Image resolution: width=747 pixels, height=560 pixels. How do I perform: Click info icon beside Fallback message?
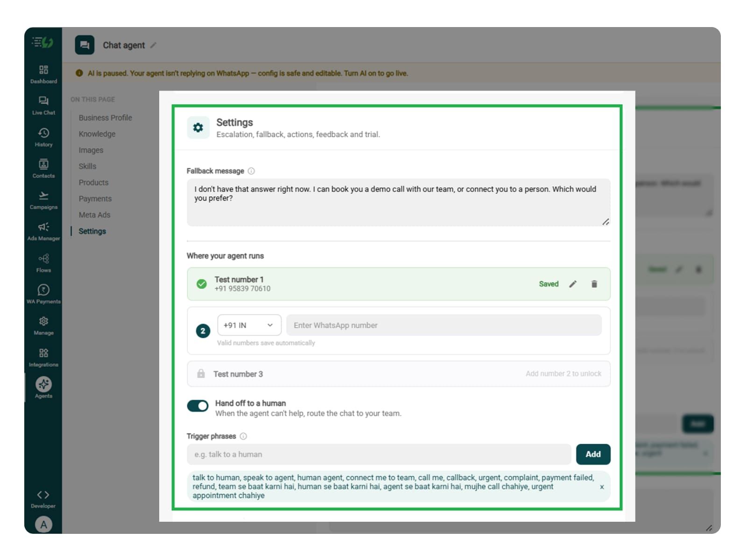pyautogui.click(x=251, y=171)
